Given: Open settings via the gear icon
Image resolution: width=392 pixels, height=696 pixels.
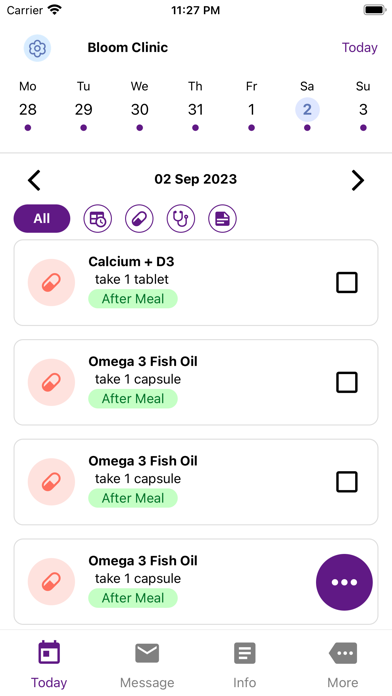Looking at the screenshot, I should coord(37,47).
